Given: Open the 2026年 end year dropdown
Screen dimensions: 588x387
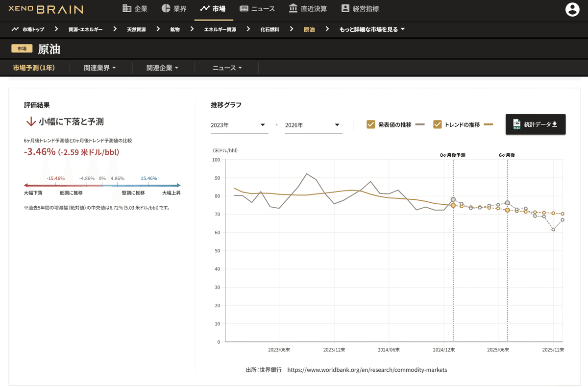Looking at the screenshot, I should point(313,125).
